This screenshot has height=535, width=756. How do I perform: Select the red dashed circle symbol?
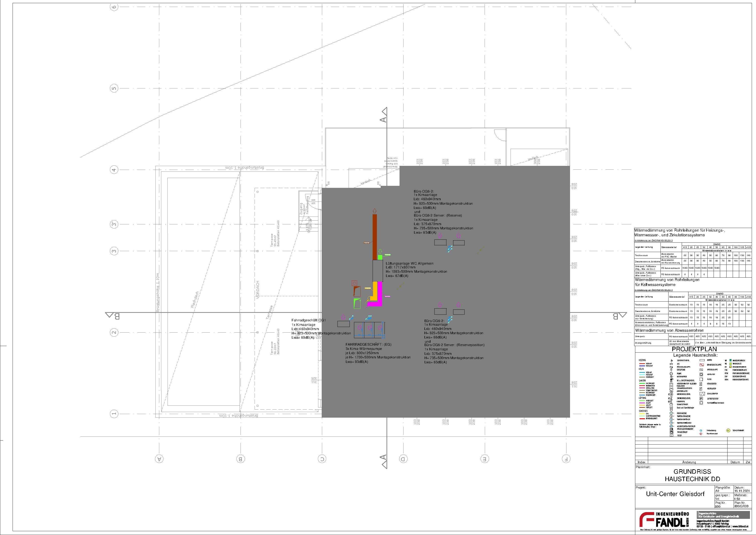pyautogui.click(x=354, y=283)
